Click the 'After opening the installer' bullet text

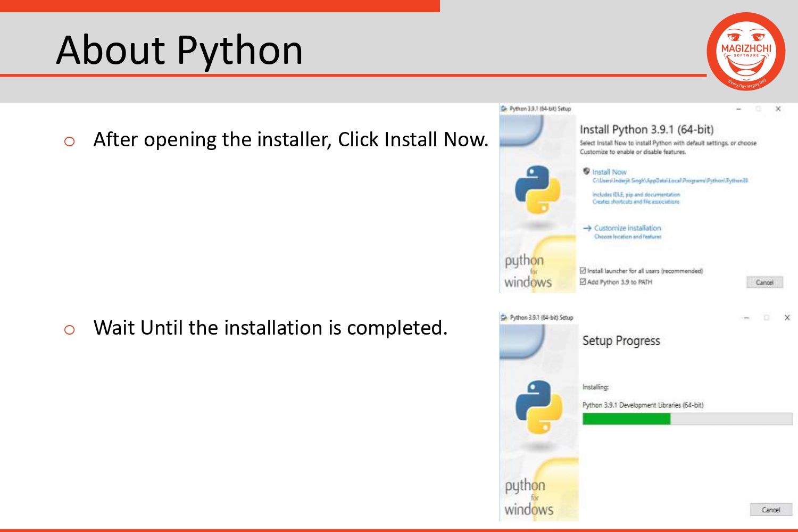(290, 139)
